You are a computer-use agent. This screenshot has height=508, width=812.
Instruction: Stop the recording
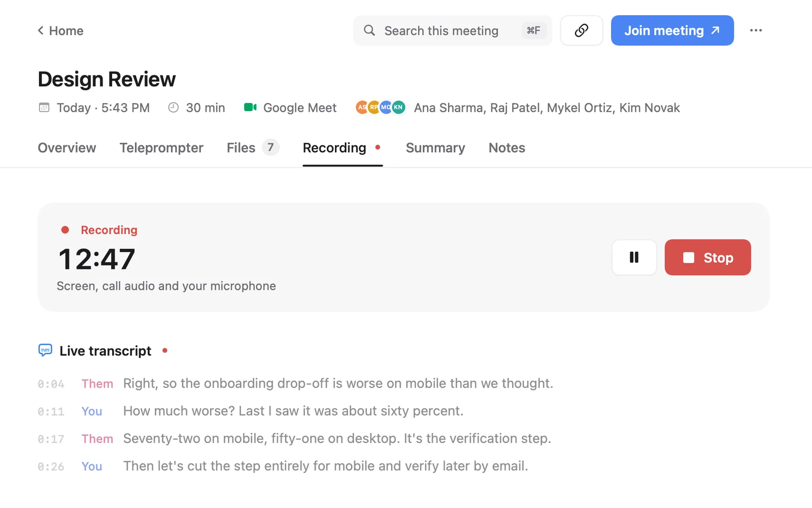click(x=707, y=257)
